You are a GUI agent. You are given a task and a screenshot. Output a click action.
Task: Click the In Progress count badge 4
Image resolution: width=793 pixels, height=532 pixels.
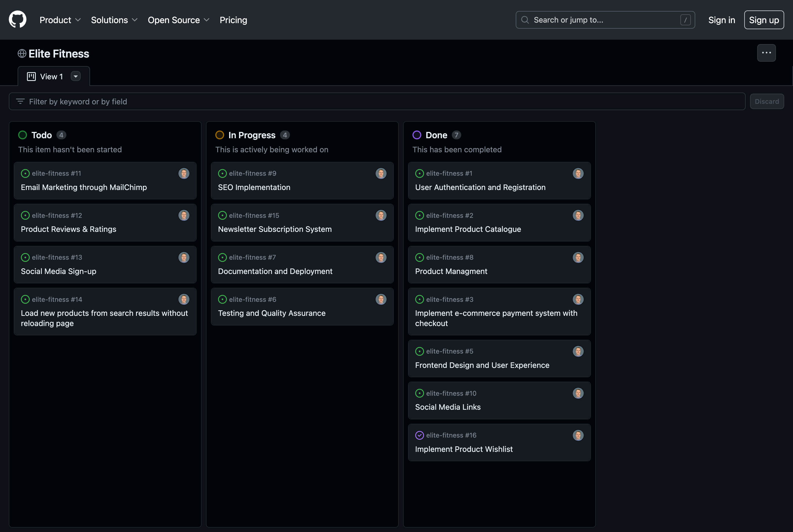click(285, 135)
